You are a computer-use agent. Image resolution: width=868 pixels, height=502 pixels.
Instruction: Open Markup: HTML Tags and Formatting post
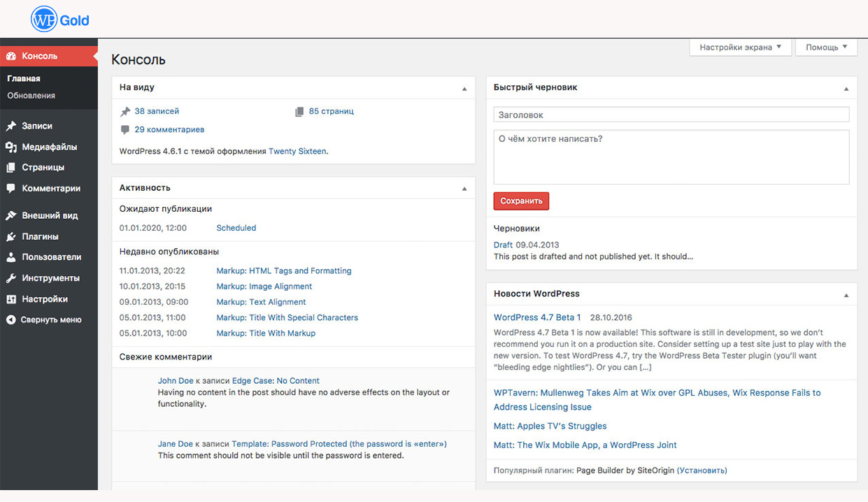pyautogui.click(x=284, y=271)
